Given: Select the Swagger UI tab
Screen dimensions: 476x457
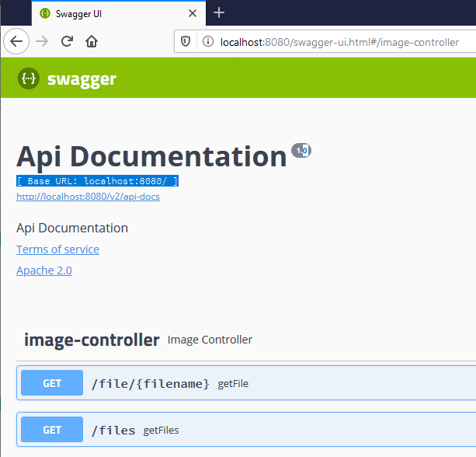Looking at the screenshot, I should point(118,13).
